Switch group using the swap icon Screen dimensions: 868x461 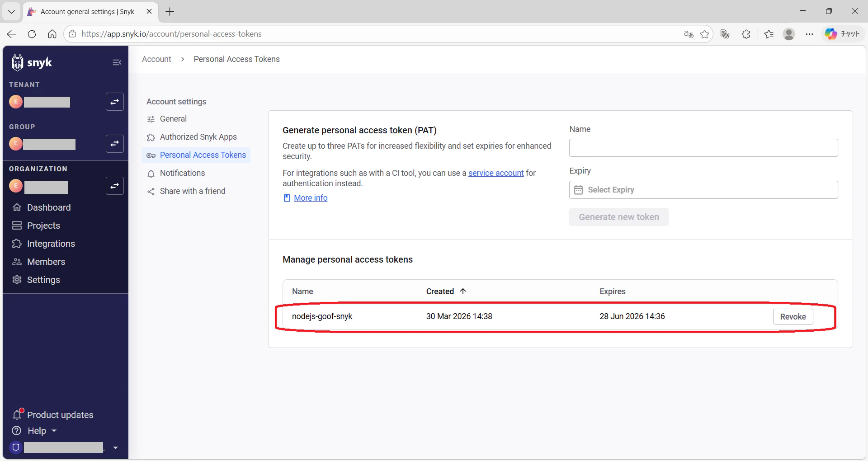(x=115, y=144)
